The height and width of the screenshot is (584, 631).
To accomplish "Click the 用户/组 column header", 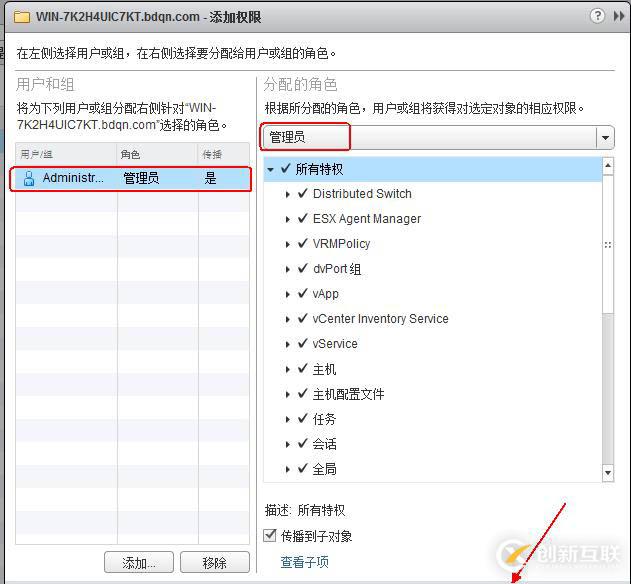I will pyautogui.click(x=66, y=154).
